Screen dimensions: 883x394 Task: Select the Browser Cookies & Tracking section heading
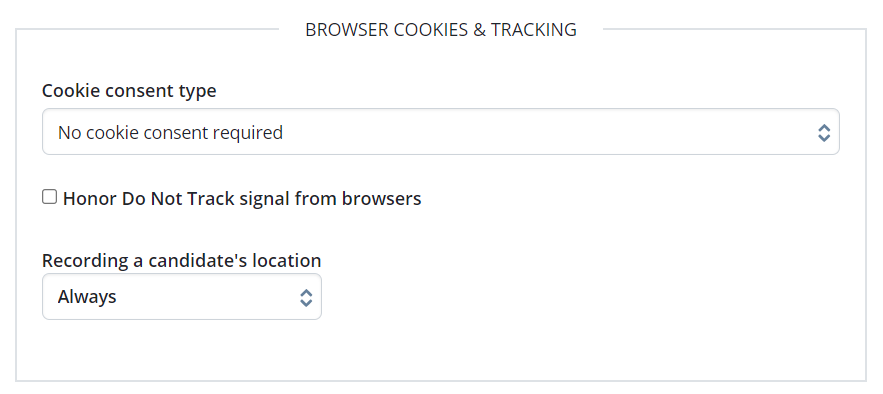click(441, 30)
